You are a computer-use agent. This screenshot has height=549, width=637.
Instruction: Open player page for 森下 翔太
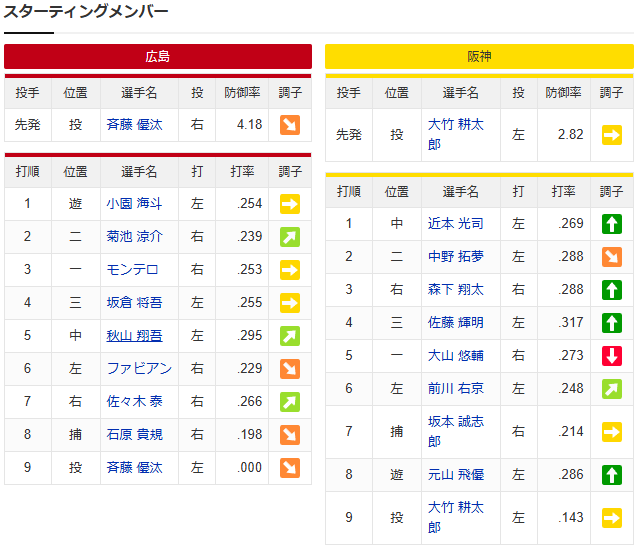tap(456, 289)
